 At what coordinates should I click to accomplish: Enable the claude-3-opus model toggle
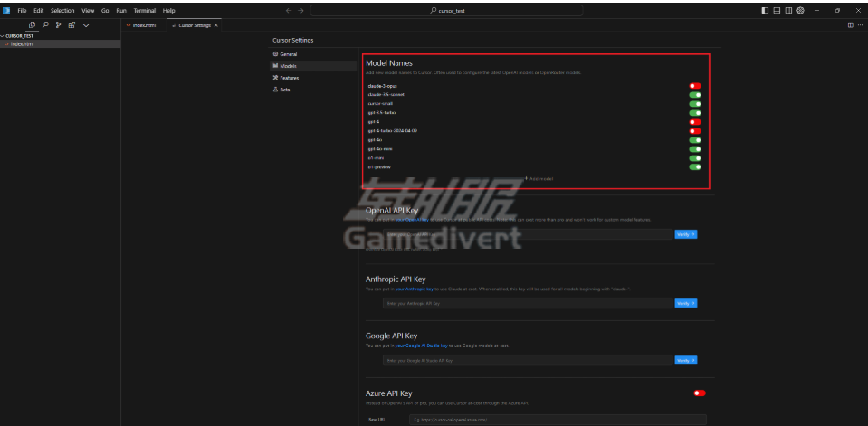(695, 86)
